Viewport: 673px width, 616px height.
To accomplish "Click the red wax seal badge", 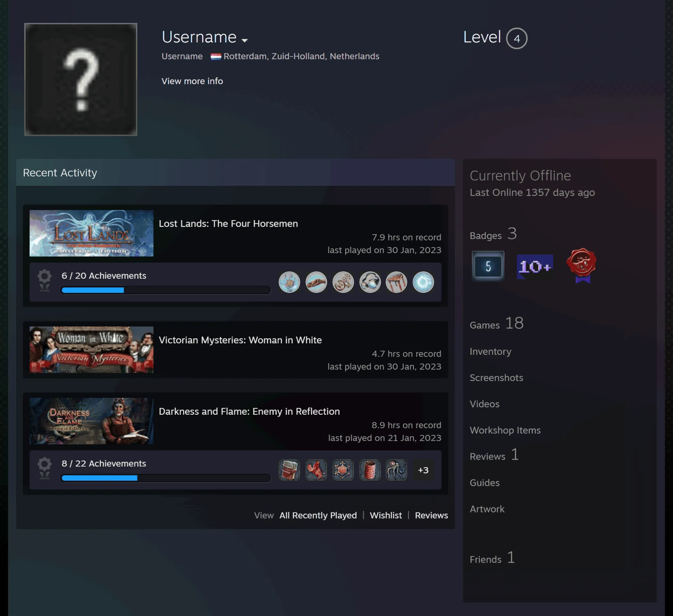I will (x=582, y=265).
